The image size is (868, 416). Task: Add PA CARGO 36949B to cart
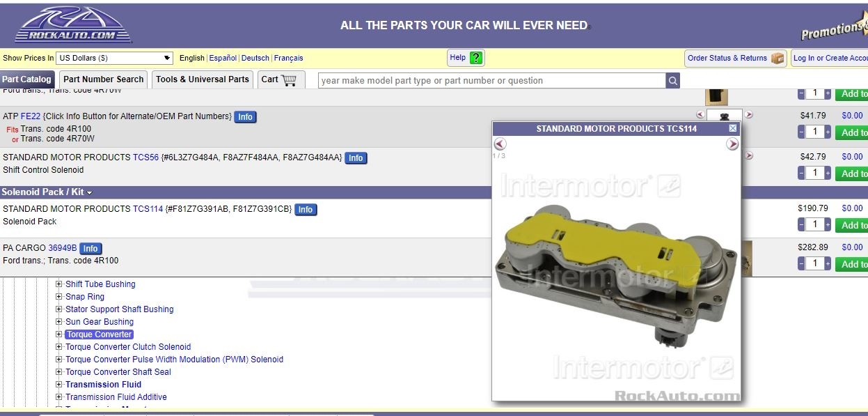(x=852, y=263)
